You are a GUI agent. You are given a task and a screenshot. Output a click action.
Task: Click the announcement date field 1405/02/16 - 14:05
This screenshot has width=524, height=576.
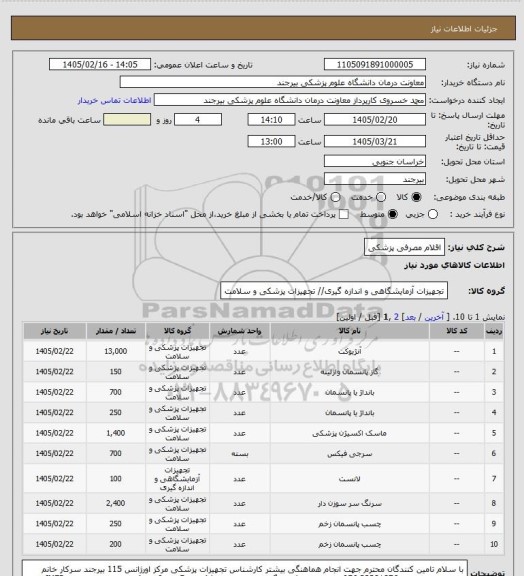tap(100, 64)
